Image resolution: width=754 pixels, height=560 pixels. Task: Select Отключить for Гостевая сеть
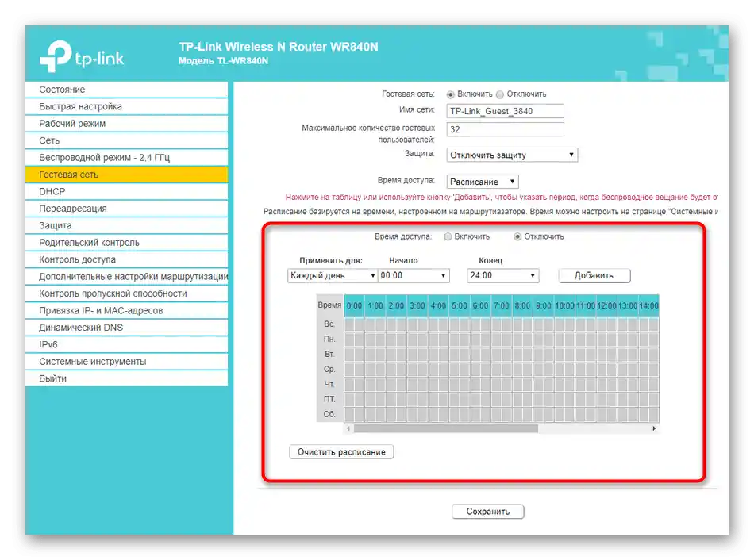pos(500,94)
